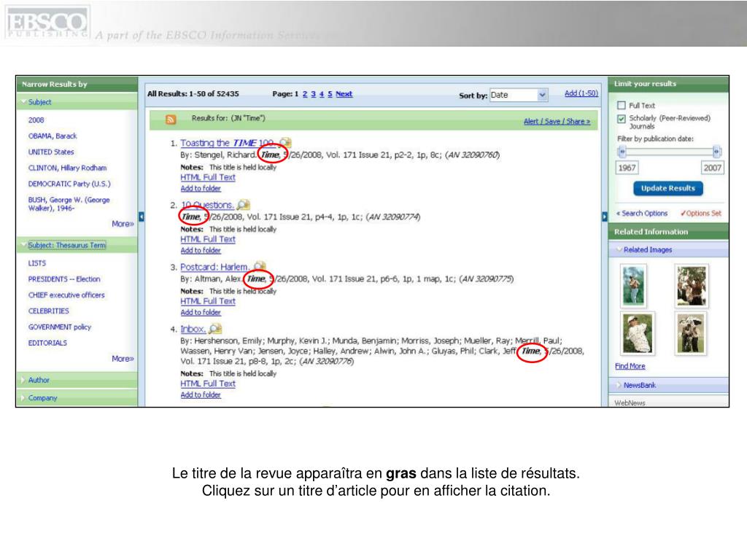Open article Postcard: Harlem
Image resolution: width=747 pixels, height=560 pixels.
click(x=214, y=267)
